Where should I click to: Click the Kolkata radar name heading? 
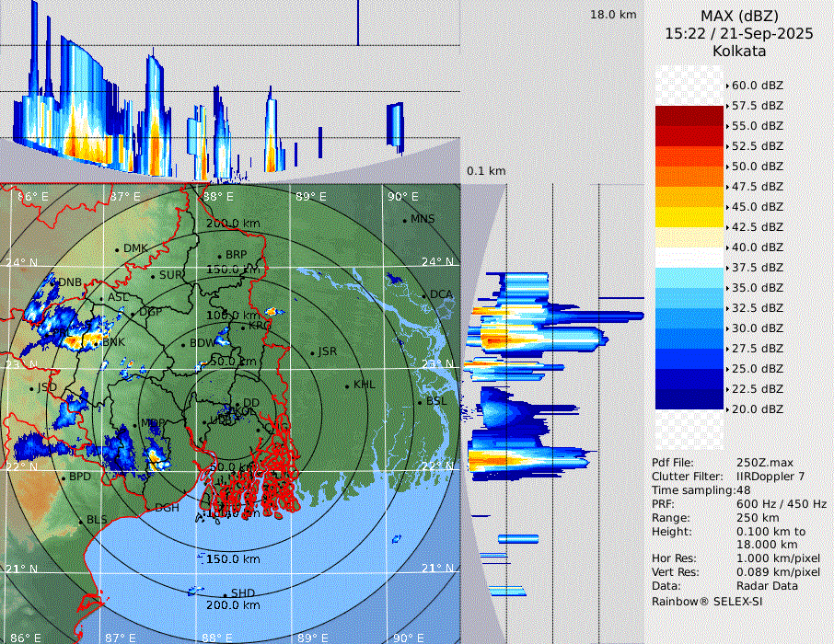(738, 51)
